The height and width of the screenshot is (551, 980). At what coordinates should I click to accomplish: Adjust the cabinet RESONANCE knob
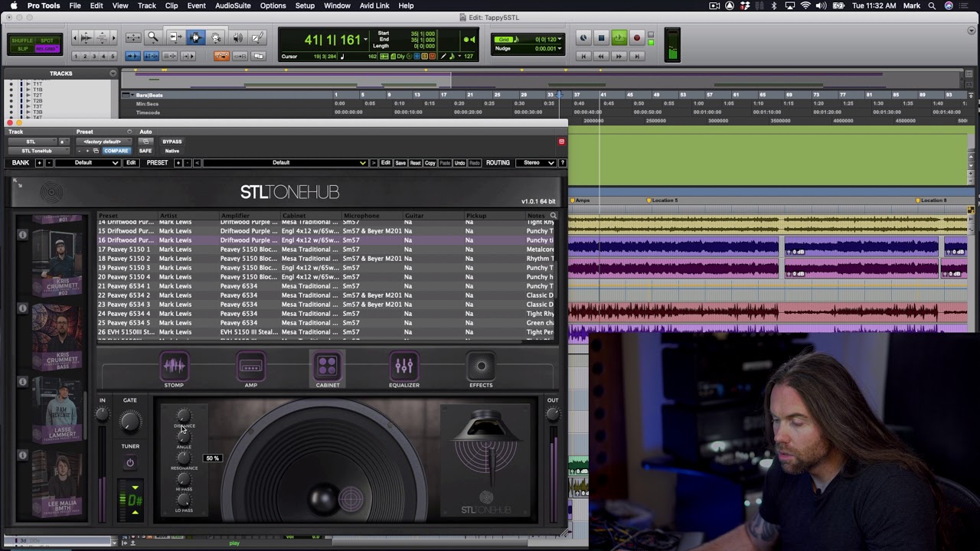[184, 458]
